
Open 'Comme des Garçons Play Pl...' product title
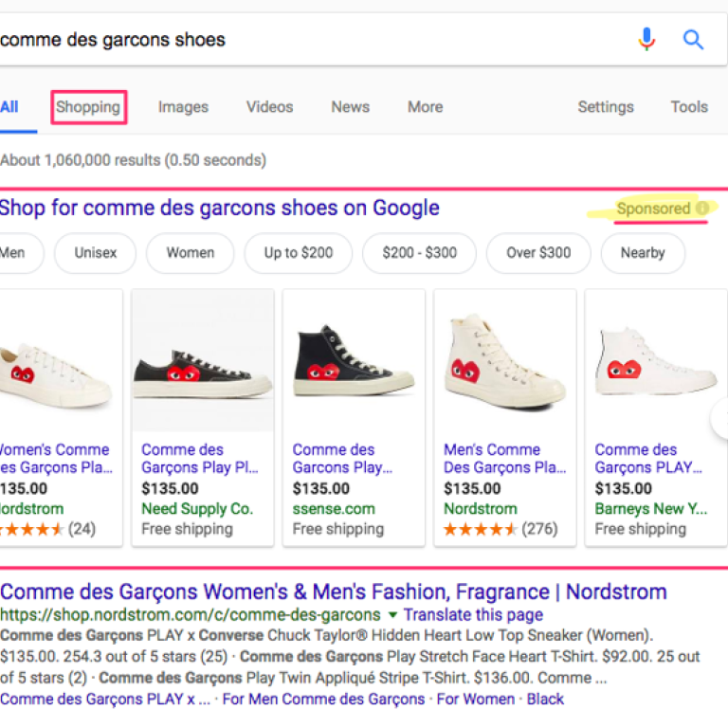[200, 458]
